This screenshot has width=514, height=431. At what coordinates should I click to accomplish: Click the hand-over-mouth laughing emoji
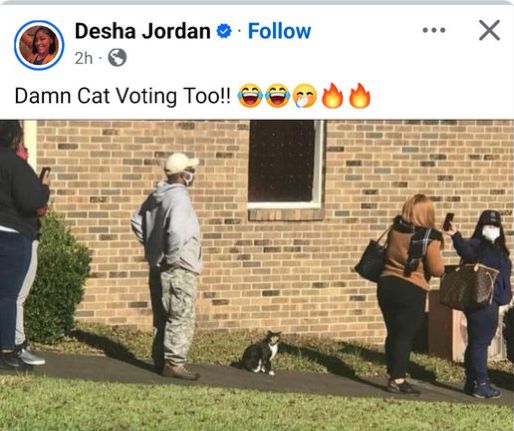click(305, 96)
